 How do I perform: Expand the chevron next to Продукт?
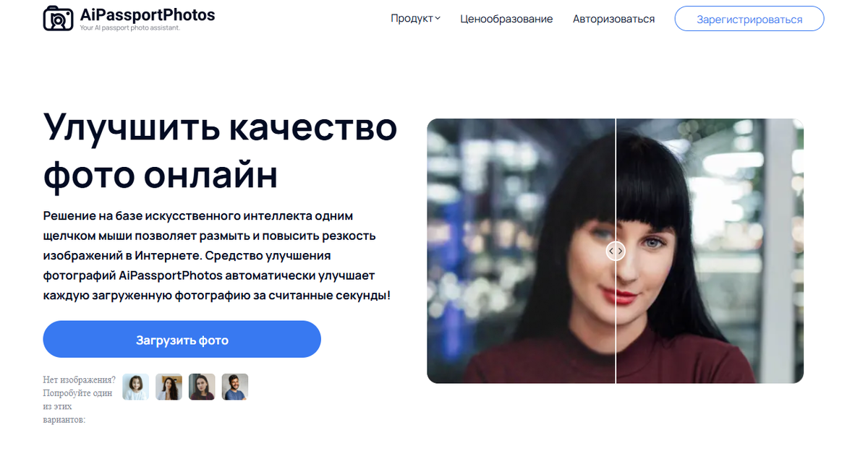pos(438,19)
